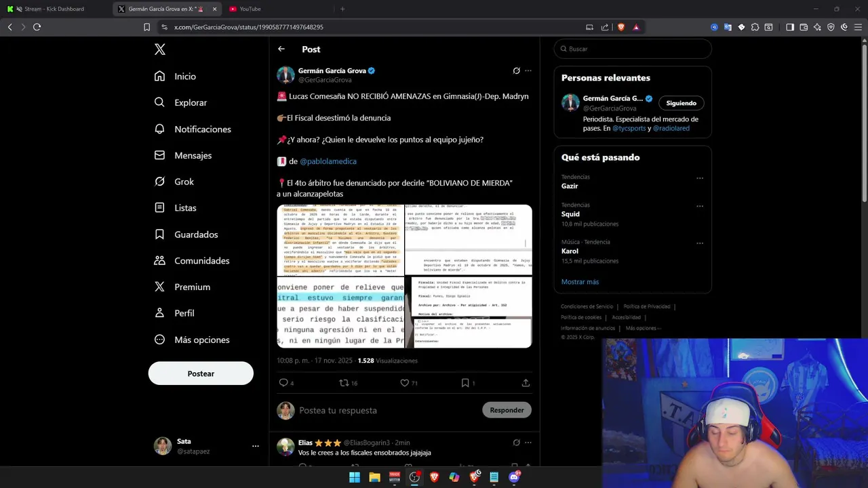This screenshot has height=488, width=868.
Task: Open Comunidades in sidebar
Action: coord(192,261)
